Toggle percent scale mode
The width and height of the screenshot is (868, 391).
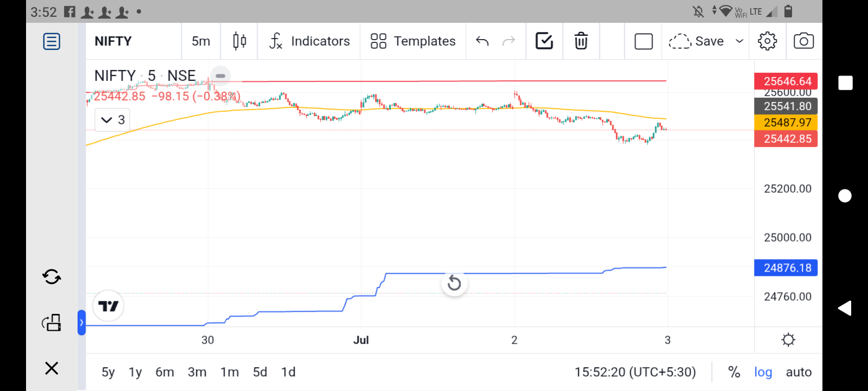[x=734, y=372]
